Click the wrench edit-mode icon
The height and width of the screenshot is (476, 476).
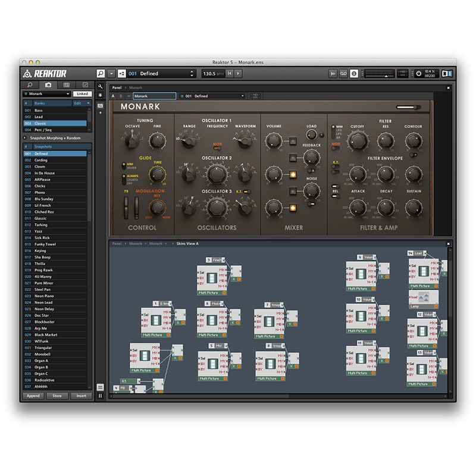[101, 87]
